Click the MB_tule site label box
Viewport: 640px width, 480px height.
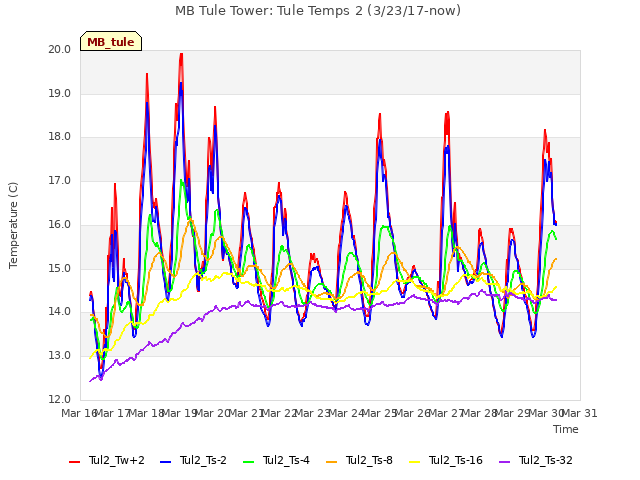(111, 41)
